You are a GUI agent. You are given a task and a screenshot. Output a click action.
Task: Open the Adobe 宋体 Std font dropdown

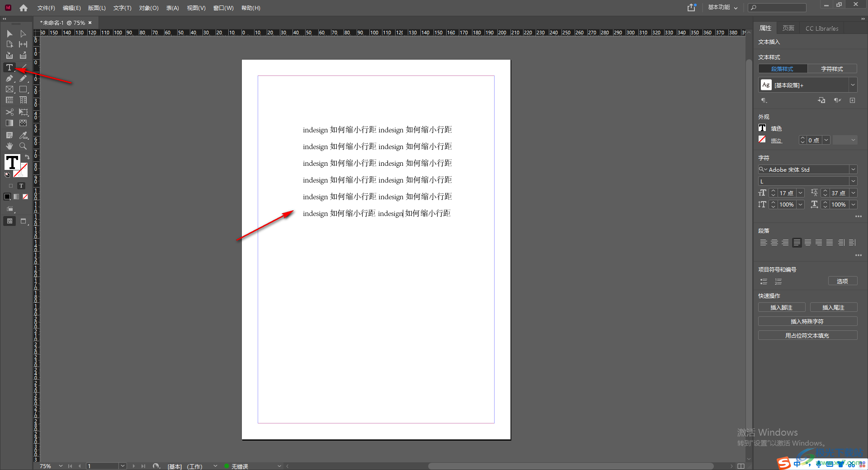pos(853,169)
